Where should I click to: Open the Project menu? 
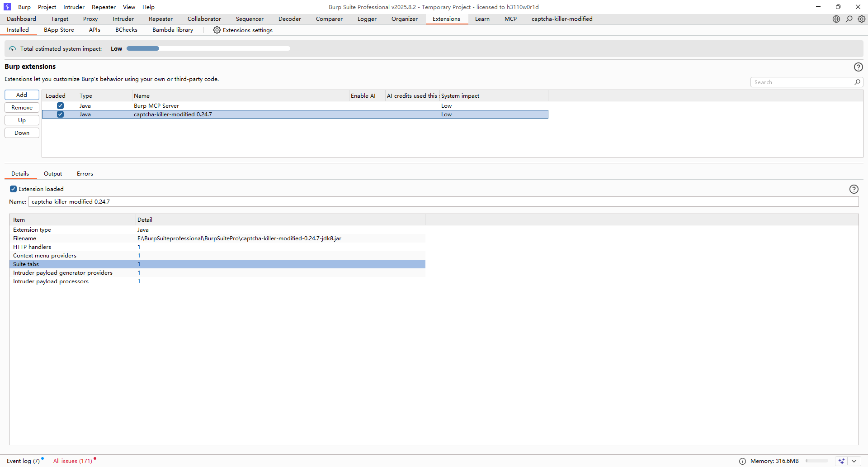47,7
